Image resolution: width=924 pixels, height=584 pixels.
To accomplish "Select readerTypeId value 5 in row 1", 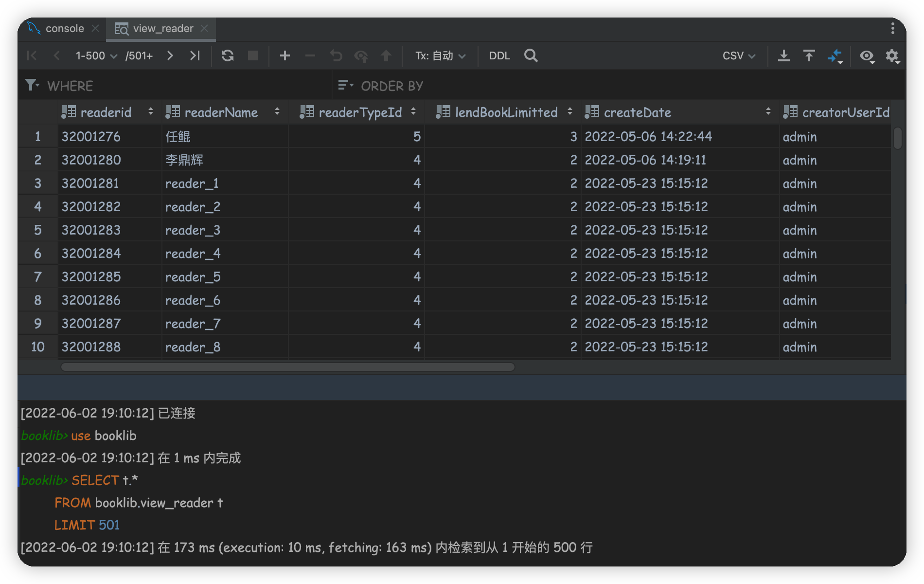I will [356, 137].
